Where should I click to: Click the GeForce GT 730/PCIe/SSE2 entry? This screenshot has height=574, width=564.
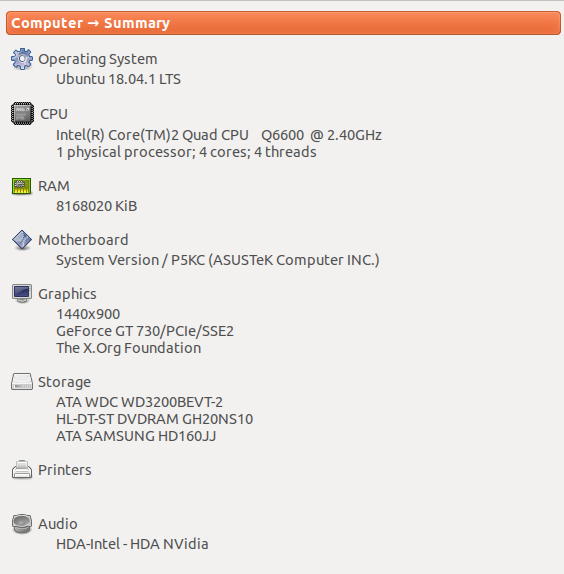tap(145, 331)
